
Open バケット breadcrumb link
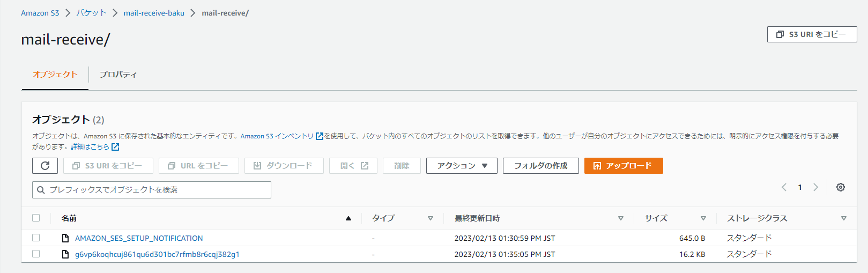coord(91,13)
